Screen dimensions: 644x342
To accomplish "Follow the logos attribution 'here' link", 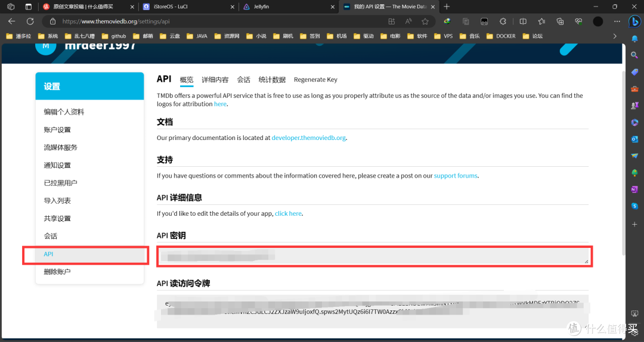I will pos(220,104).
